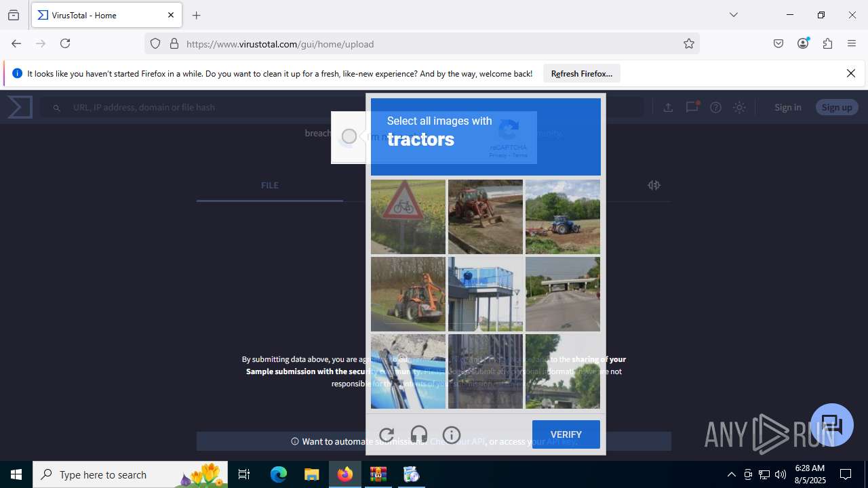
Task: Select the blue tractor in field tile
Action: (563, 217)
